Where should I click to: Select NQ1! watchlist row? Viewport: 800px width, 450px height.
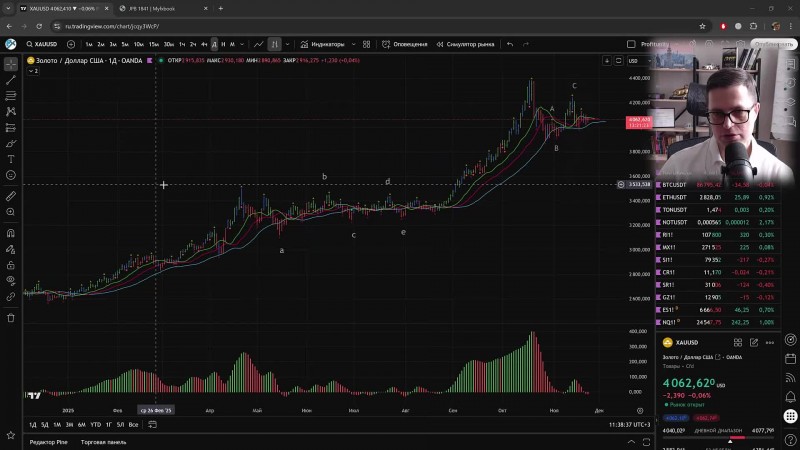click(x=717, y=322)
